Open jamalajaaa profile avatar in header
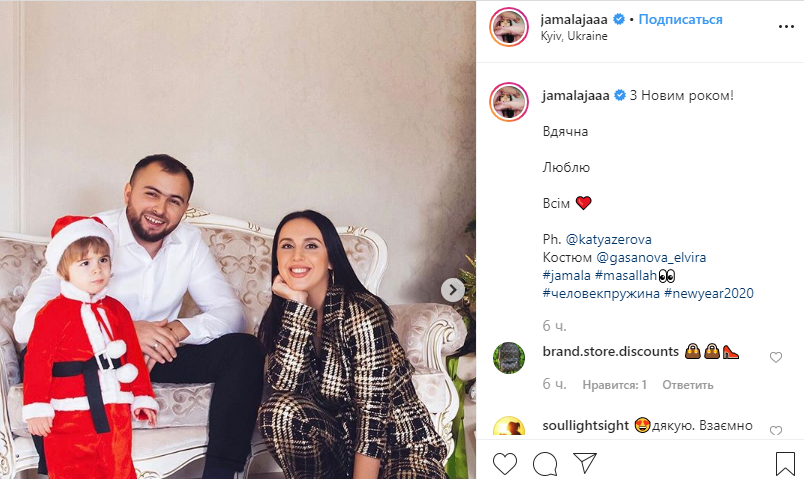The width and height of the screenshot is (804, 479). pyautogui.click(x=509, y=27)
